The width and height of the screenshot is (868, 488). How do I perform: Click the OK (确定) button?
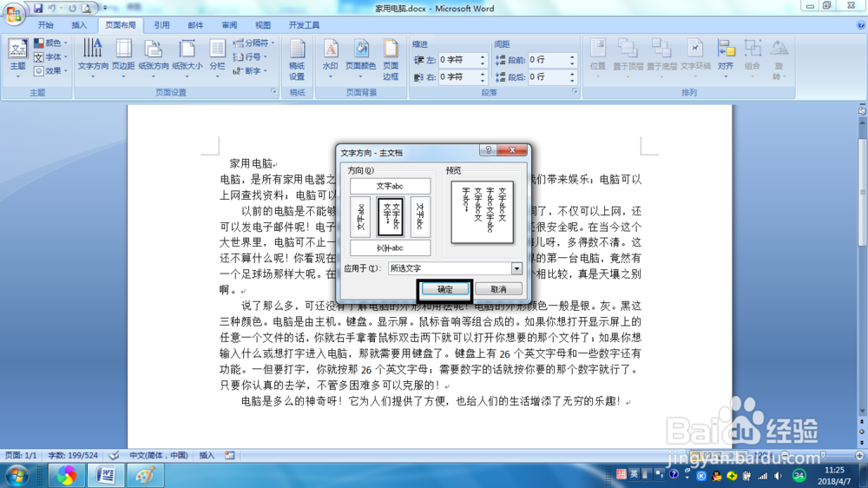[445, 289]
